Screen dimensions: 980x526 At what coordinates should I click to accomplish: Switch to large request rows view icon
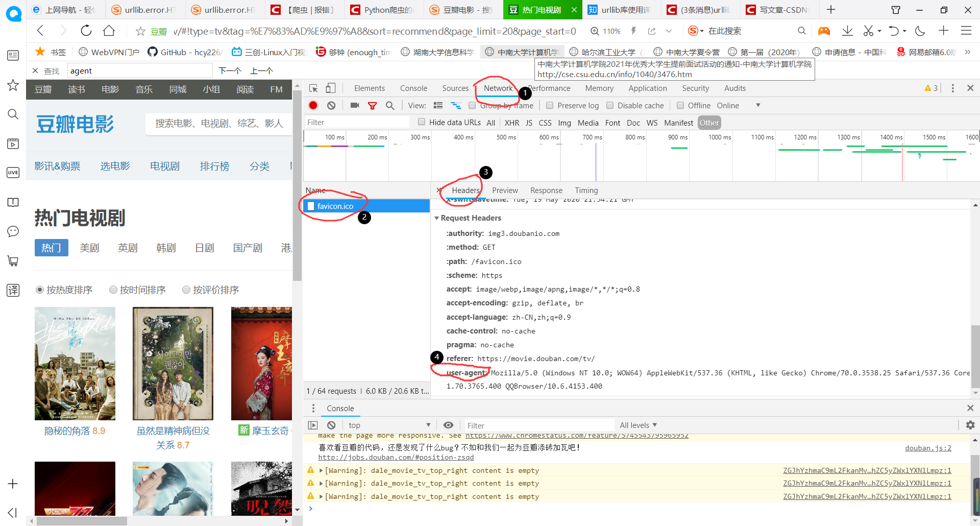point(438,105)
